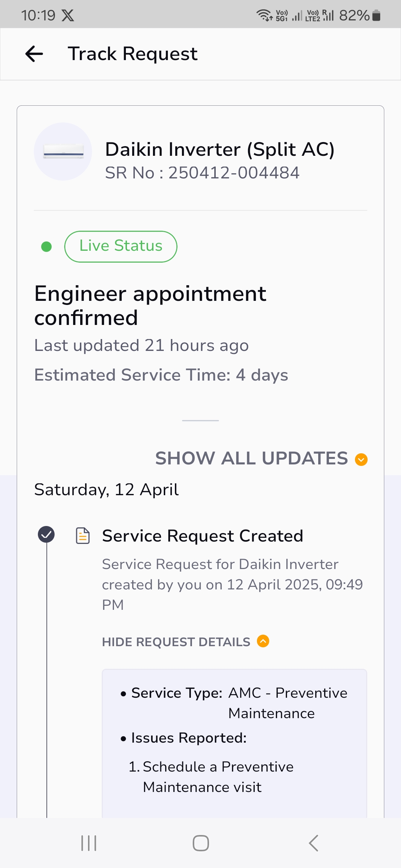Viewport: 401px width, 868px height.
Task: Click the orange up-chevron by Hide Request Details
Action: pyautogui.click(x=263, y=641)
